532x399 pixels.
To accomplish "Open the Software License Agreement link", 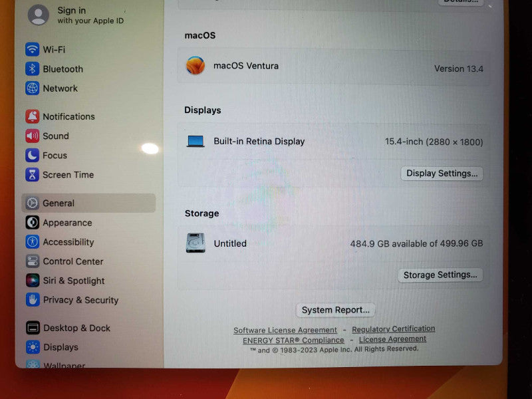I will [x=285, y=330].
